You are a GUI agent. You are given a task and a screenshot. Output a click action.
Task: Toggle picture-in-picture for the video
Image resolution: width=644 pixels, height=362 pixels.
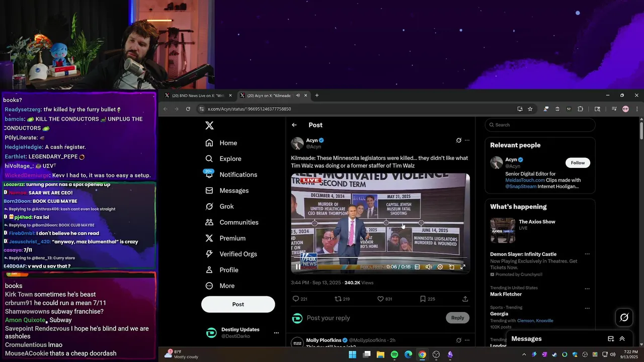[451, 267]
